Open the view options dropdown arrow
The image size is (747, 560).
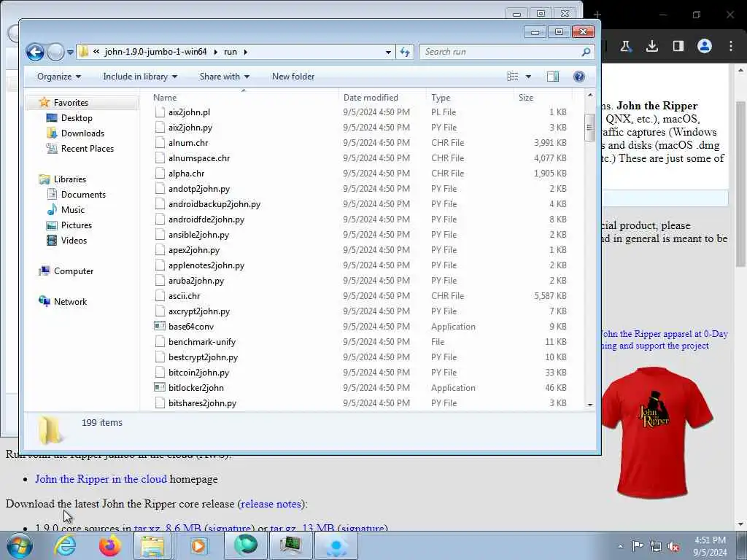click(528, 77)
